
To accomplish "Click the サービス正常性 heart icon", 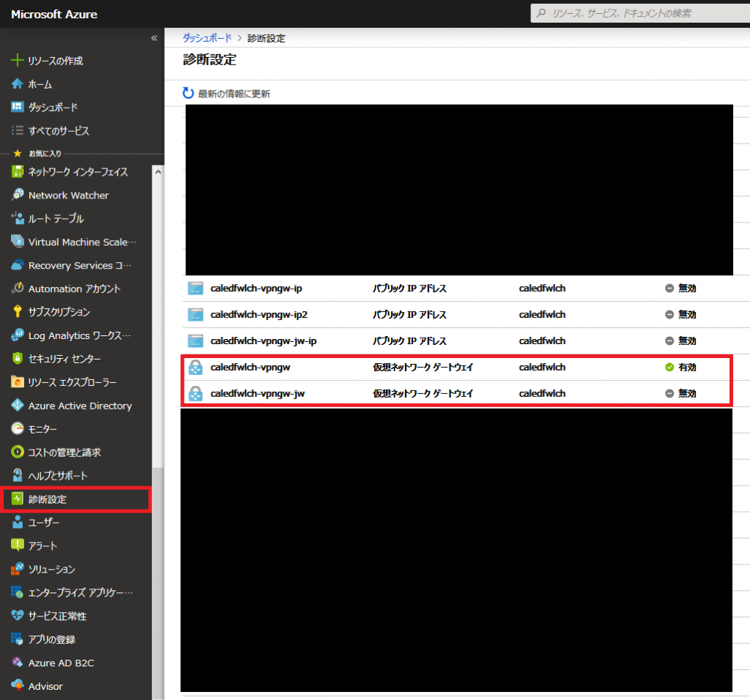I will click(18, 615).
